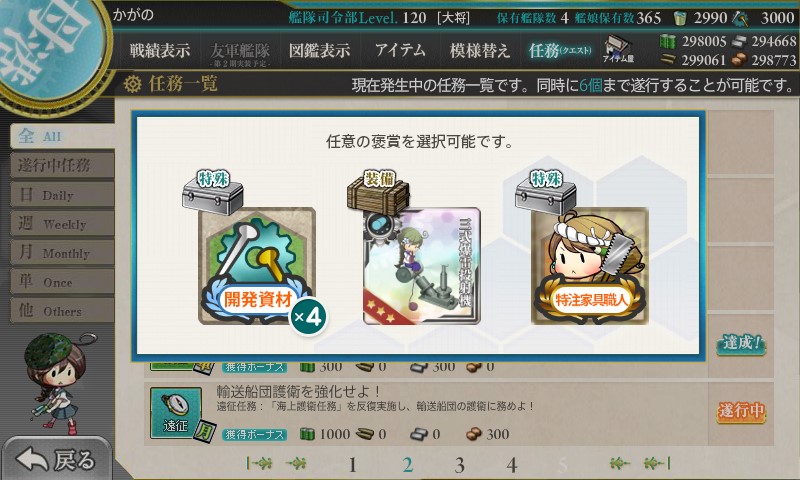Open 模様替え menu

(480, 50)
